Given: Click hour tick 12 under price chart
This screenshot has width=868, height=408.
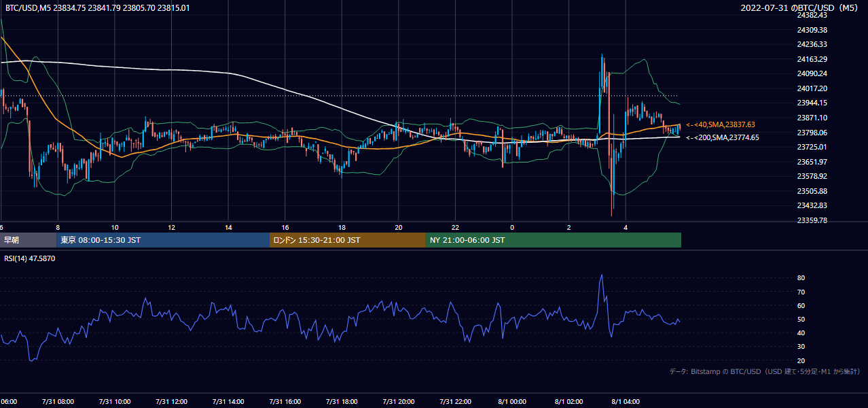Looking at the screenshot, I should [171, 228].
